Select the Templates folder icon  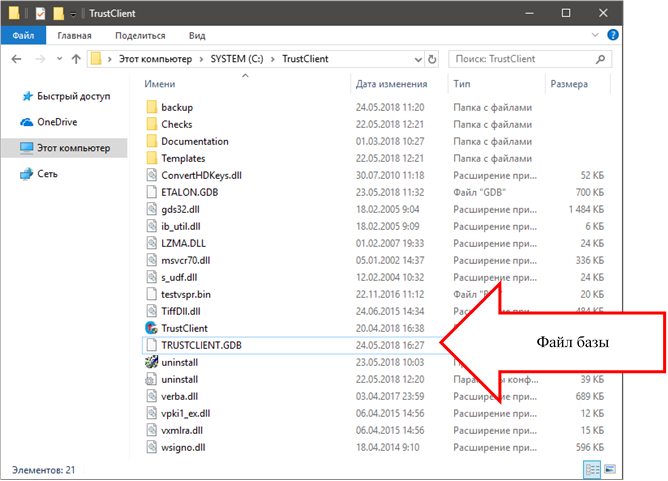click(x=152, y=158)
